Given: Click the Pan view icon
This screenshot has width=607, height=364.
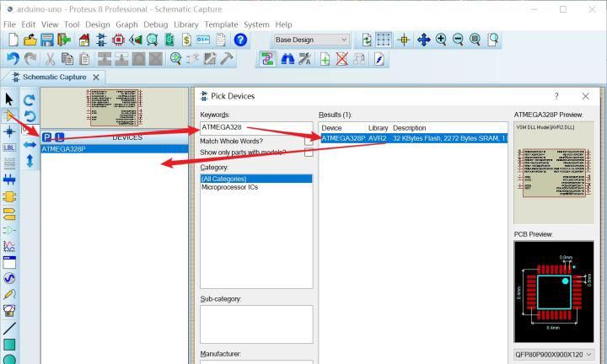Looking at the screenshot, I should [x=424, y=40].
